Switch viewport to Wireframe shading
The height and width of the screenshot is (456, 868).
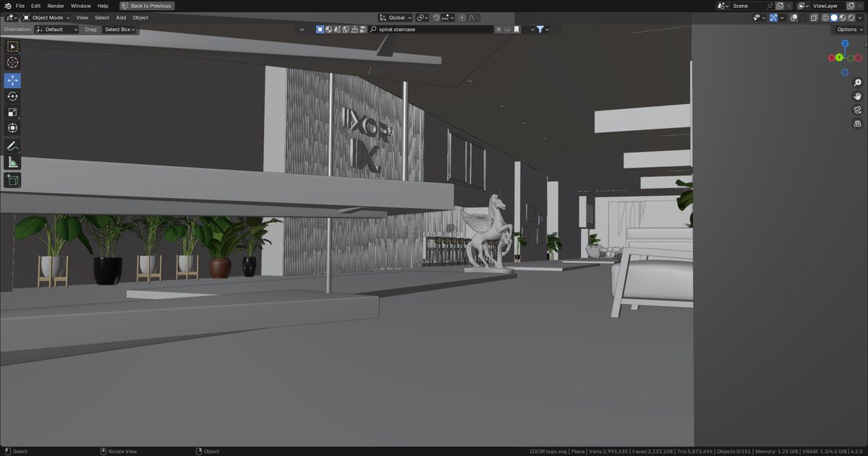click(825, 18)
